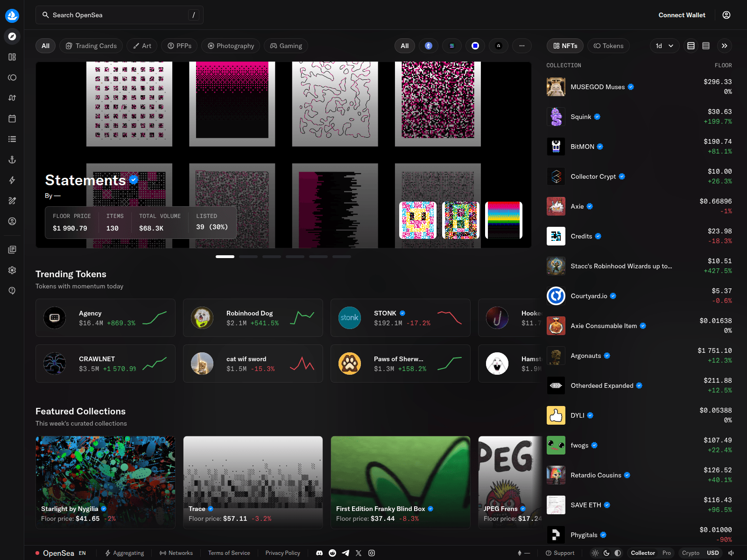Open the Settings gear in sidebar

point(12,270)
